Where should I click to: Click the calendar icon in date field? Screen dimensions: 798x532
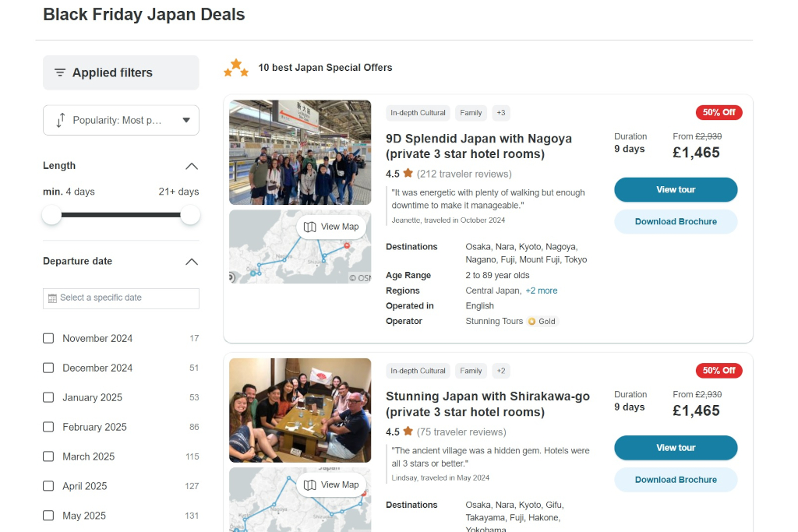coord(52,298)
